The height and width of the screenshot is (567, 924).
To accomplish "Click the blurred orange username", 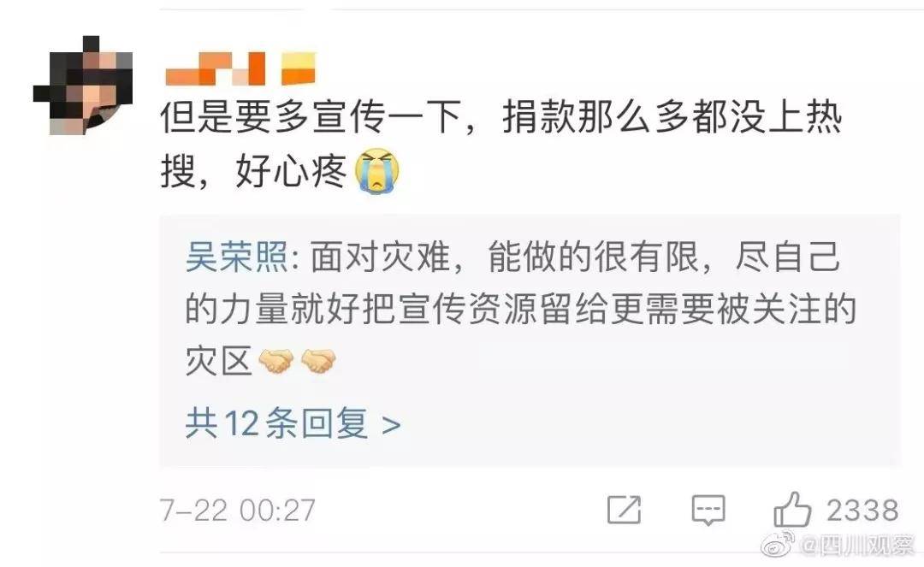I will point(215,69).
